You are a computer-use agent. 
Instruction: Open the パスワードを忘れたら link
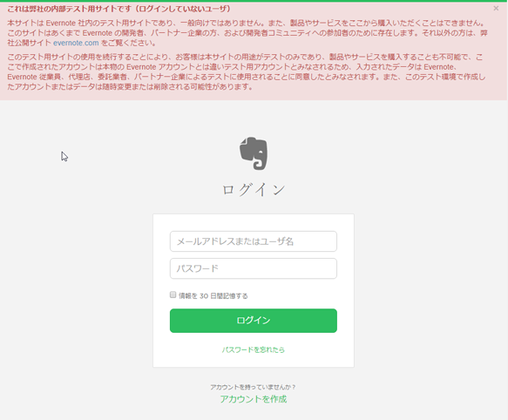254,349
